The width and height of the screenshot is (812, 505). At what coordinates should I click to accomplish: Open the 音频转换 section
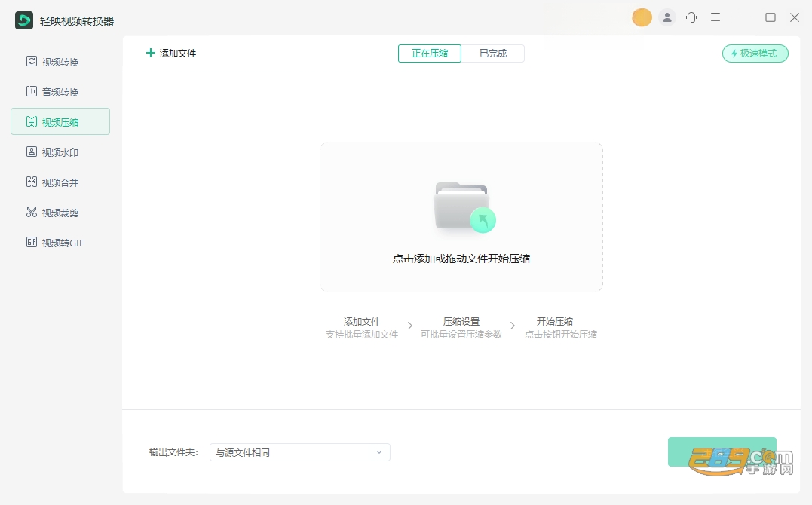tap(60, 92)
